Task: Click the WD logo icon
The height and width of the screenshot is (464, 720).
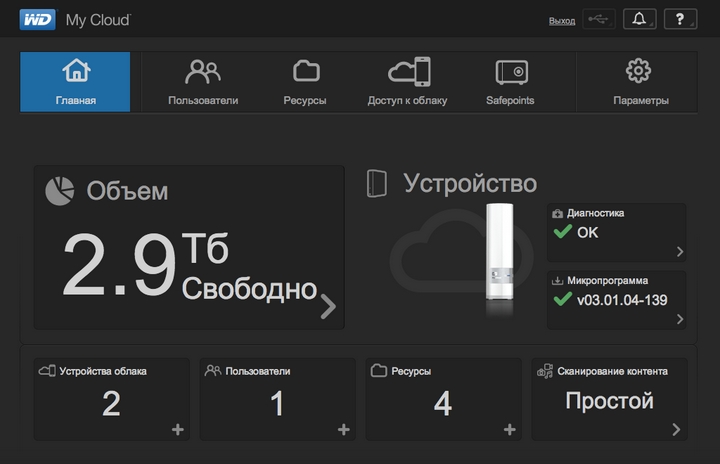Action: click(38, 20)
